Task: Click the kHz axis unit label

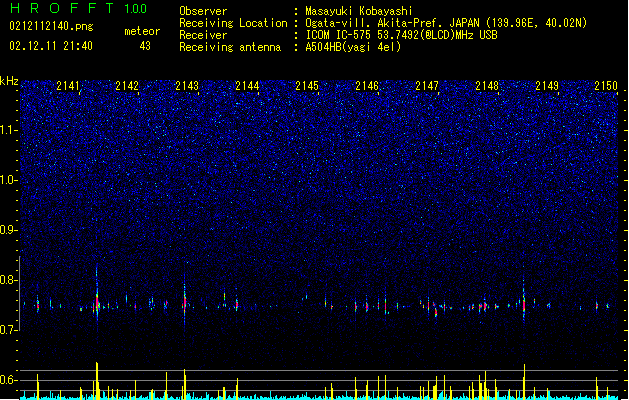Action: [x=9, y=81]
